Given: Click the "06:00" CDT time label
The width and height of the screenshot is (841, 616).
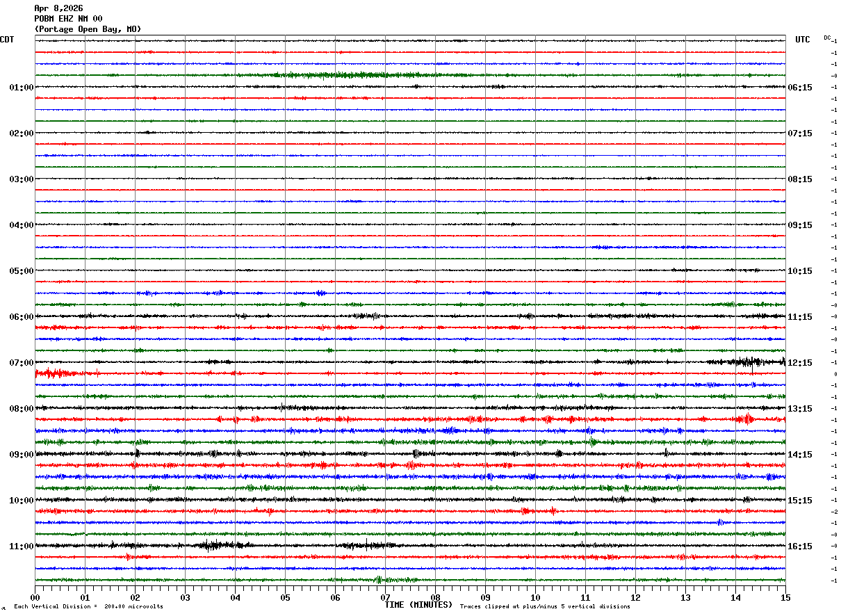Looking at the screenshot, I should point(22,317).
